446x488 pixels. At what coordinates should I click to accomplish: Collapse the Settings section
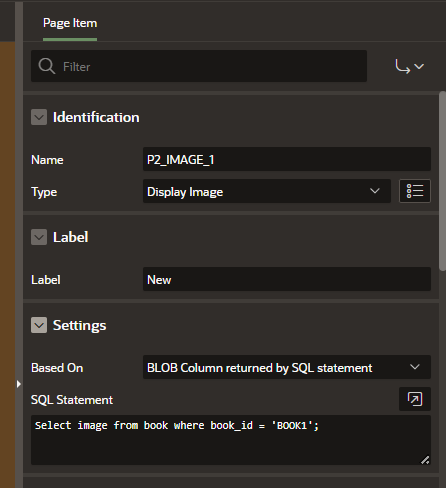[x=39, y=325]
